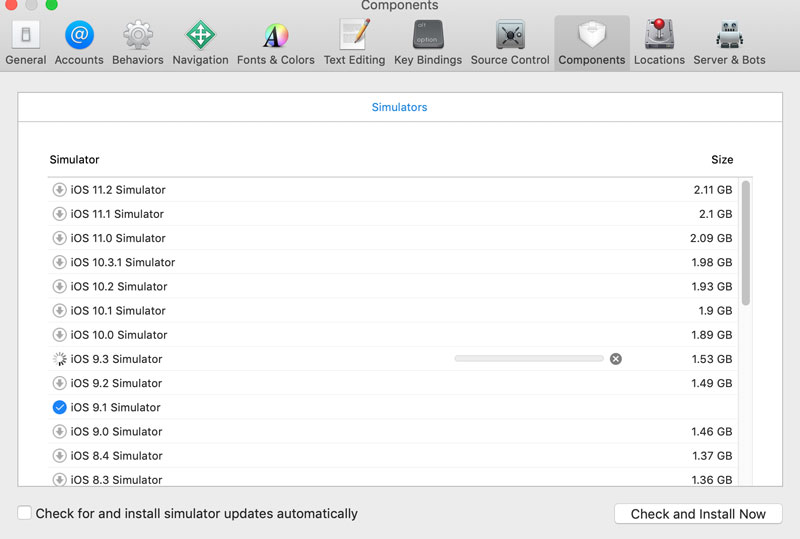Click the iOS 9.1 installed checkmark
Viewport: 800px width, 539px height.
[x=59, y=407]
